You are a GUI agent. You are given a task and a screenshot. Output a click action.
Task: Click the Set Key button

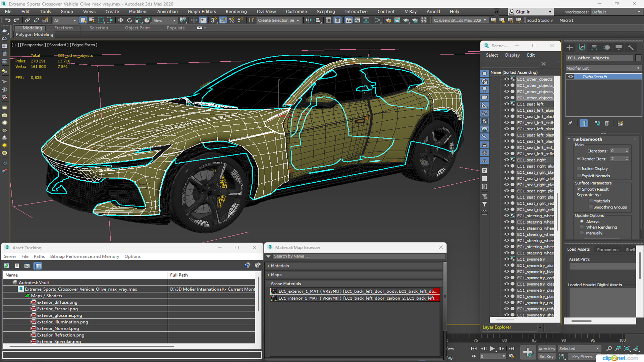pyautogui.click(x=546, y=357)
